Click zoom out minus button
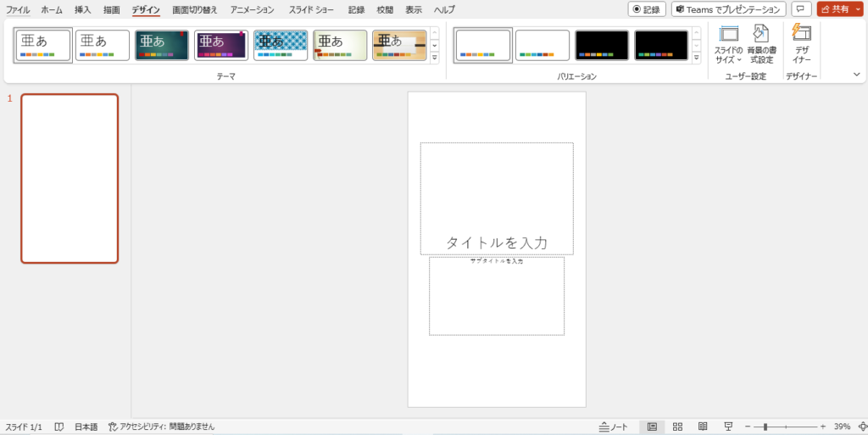868x435 pixels. [748, 427]
